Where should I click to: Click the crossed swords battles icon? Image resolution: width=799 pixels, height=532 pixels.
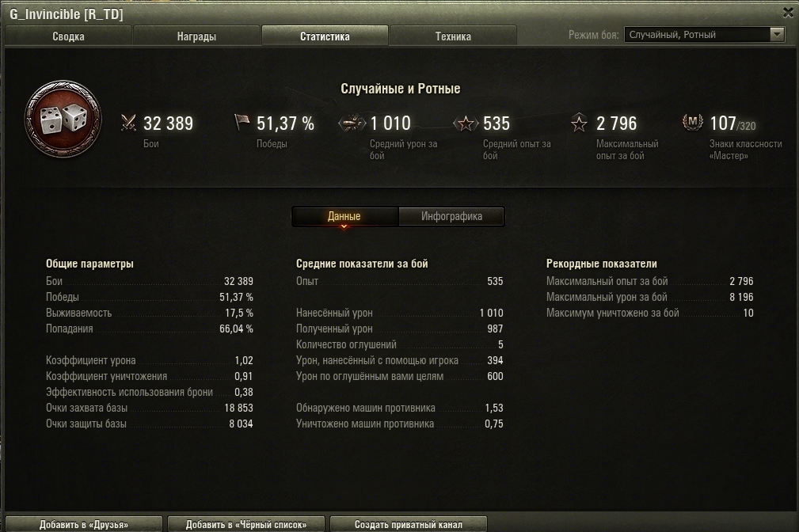click(128, 123)
